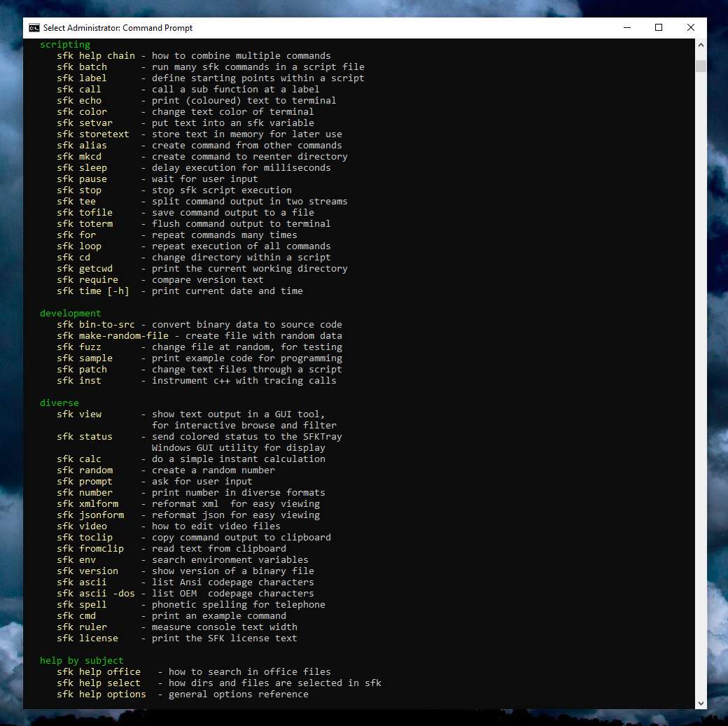The height and width of the screenshot is (726, 728).
Task: Click the 'sfk toterm' command text
Action: tap(85, 223)
